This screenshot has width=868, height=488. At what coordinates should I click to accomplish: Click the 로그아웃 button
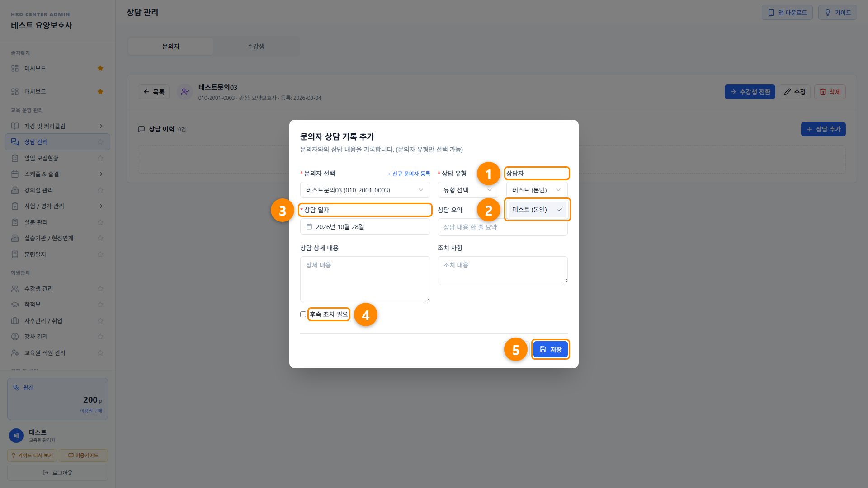57,473
